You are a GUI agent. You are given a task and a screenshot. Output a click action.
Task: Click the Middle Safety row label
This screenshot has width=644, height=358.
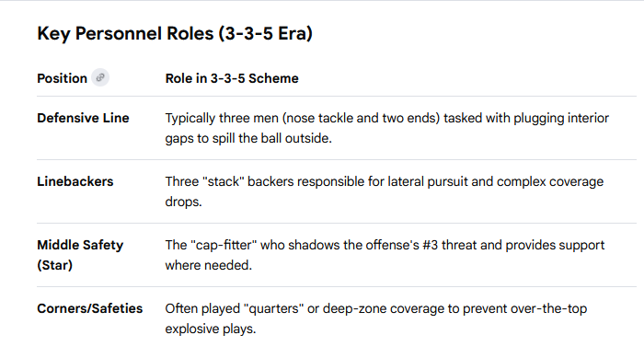(80, 245)
